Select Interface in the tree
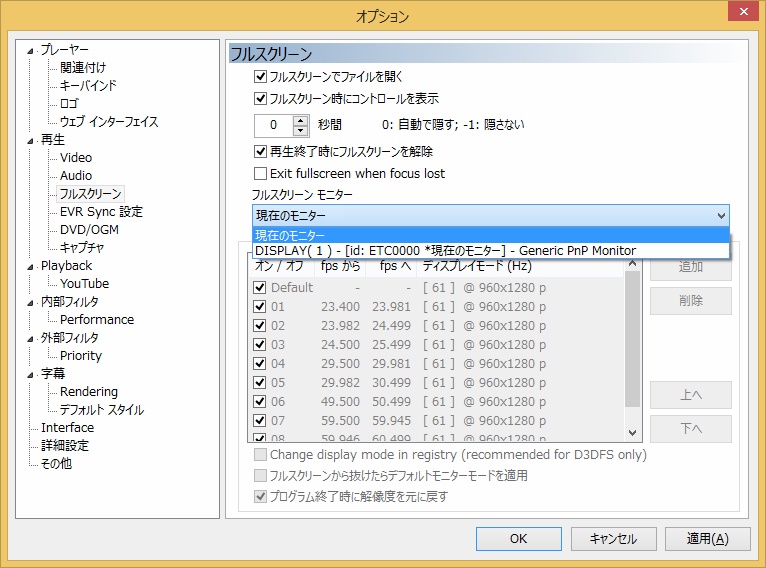This screenshot has width=766, height=568. click(67, 427)
